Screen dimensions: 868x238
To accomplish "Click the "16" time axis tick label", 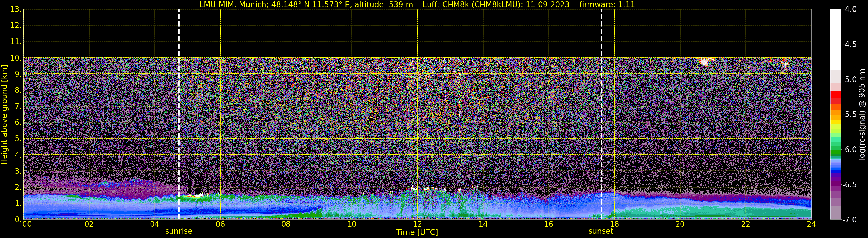I will pos(549,224).
